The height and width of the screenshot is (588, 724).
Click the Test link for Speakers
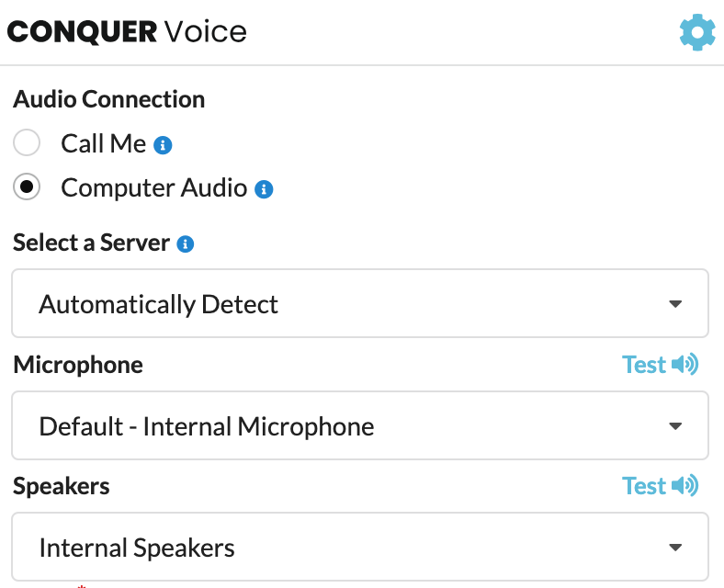644,486
